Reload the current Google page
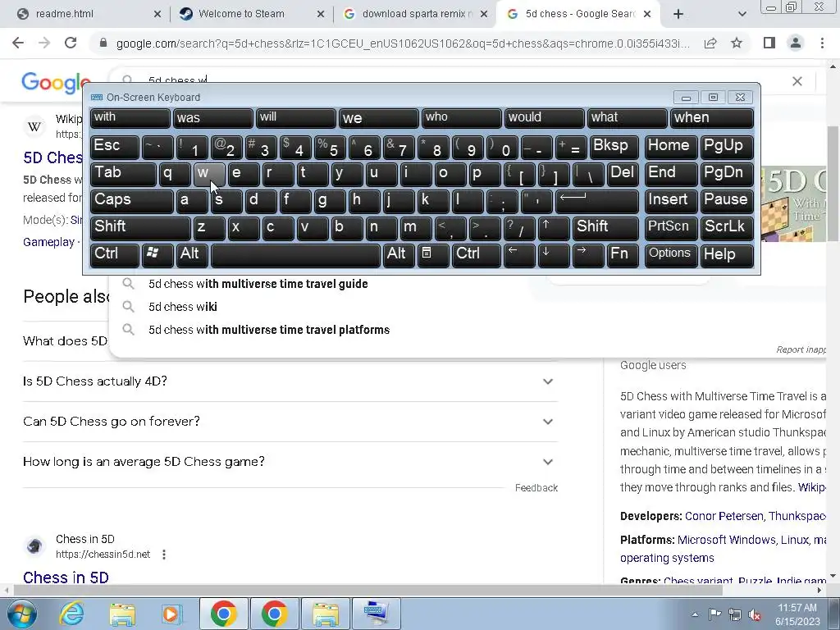Screen dimensions: 840x630 [x=71, y=43]
